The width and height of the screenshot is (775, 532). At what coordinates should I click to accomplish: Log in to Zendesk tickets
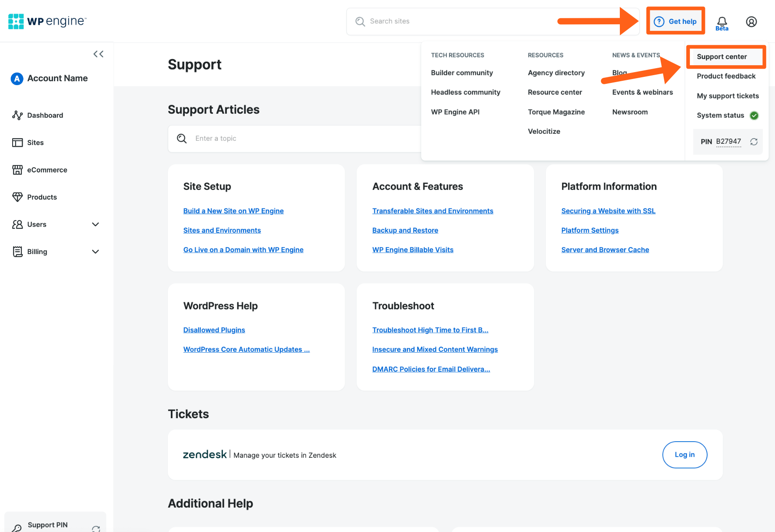pos(685,455)
